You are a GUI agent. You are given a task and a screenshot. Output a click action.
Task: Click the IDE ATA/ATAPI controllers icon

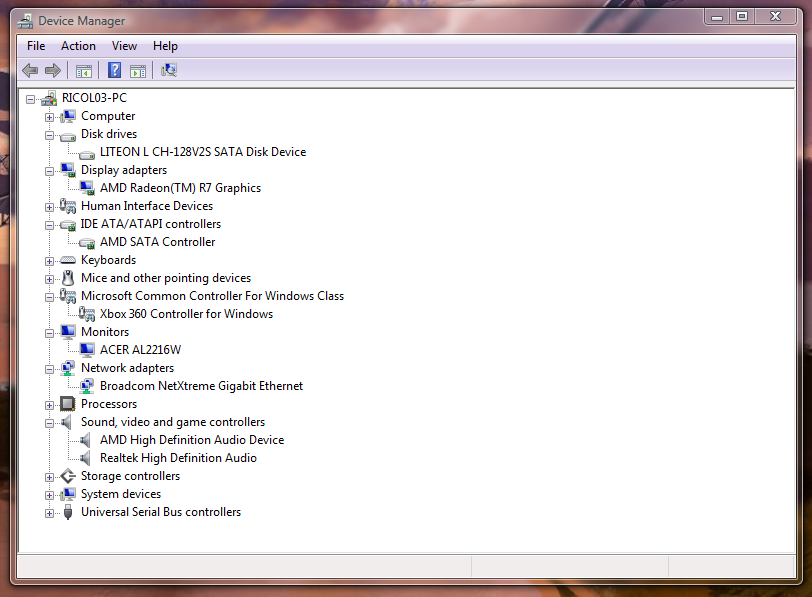pyautogui.click(x=68, y=225)
